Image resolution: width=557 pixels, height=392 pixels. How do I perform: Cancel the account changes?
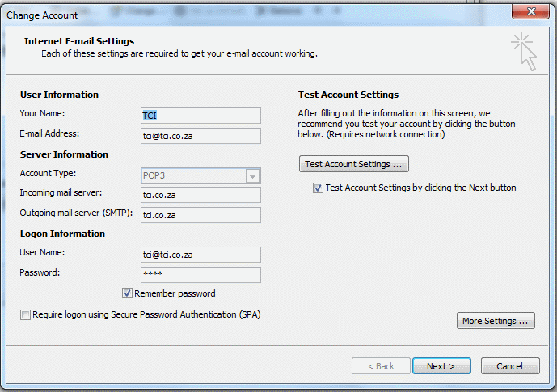[510, 365]
